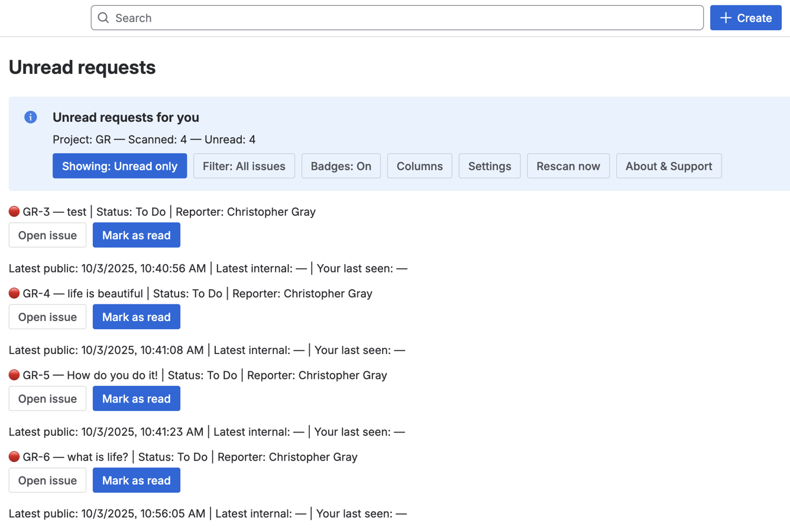Open the Settings panel
This screenshot has width=790, height=532.
click(x=489, y=166)
